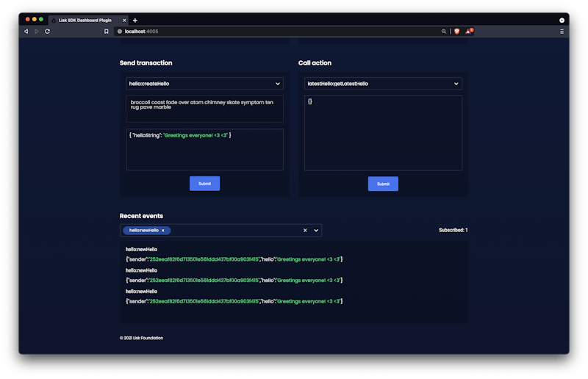Click the passphrase text field
Screen dimensions: 588x379
[x=204, y=109]
